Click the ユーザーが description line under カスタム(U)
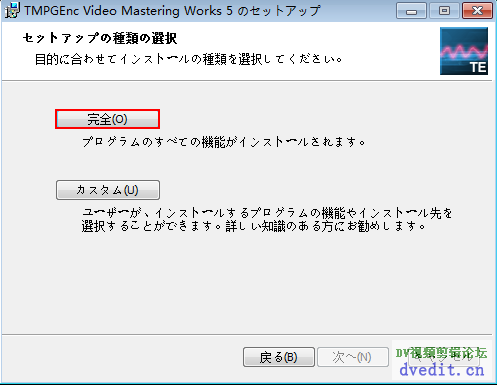The image size is (497, 385). click(267, 213)
